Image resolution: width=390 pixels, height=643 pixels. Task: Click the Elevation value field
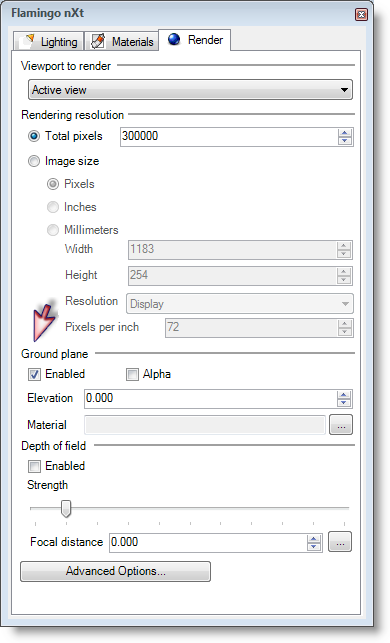point(210,399)
